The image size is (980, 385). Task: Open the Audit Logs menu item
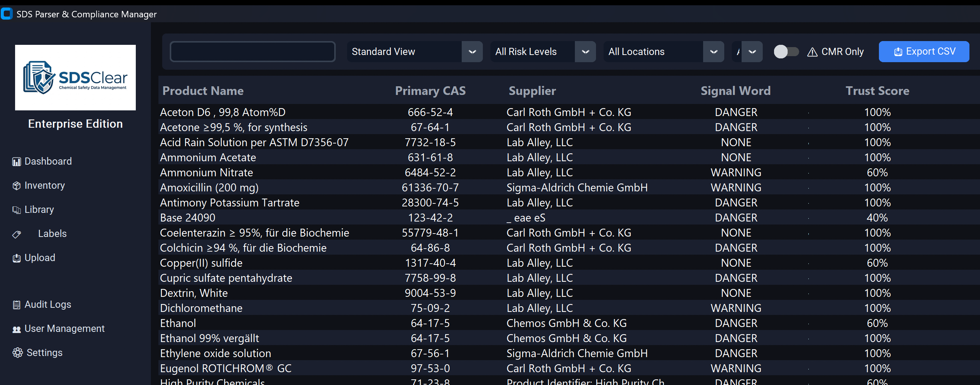point(48,304)
